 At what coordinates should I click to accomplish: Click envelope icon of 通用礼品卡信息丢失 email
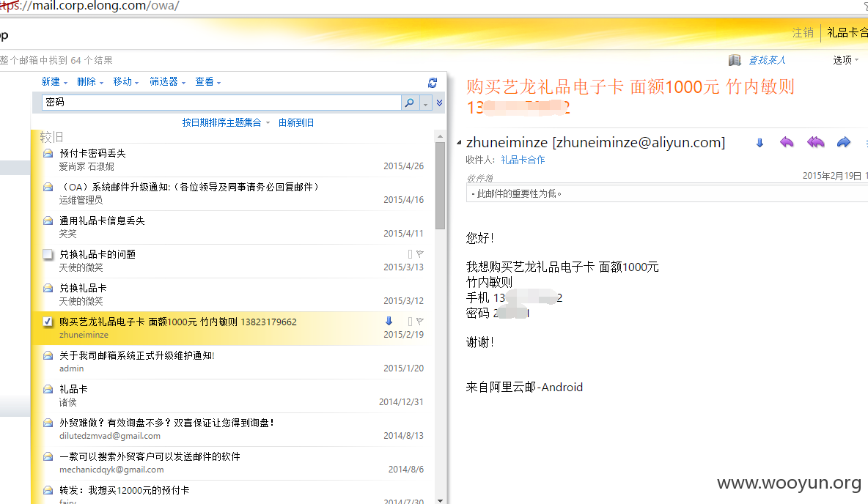tap(48, 220)
